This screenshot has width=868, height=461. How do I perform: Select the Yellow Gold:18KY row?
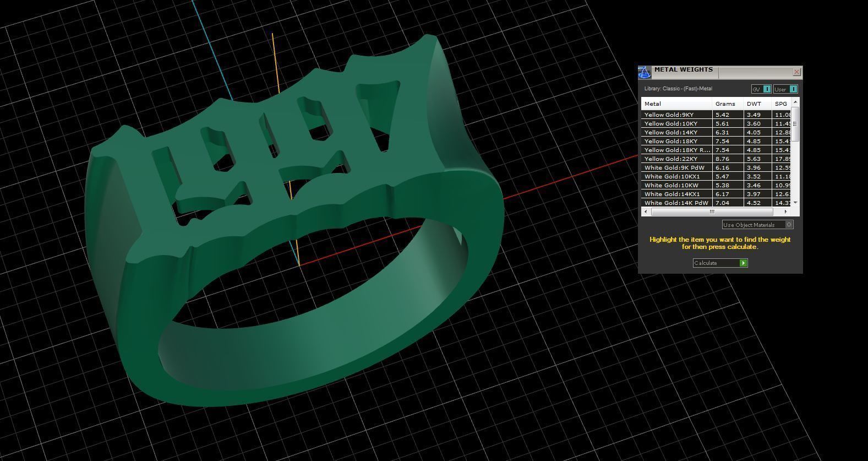[x=717, y=141]
